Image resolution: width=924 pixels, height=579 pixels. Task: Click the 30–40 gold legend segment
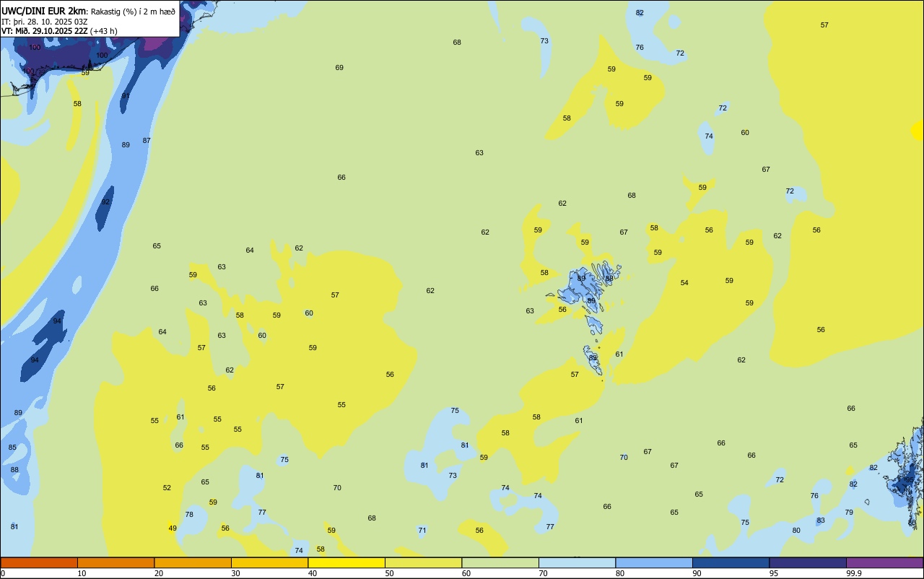pos(269,562)
